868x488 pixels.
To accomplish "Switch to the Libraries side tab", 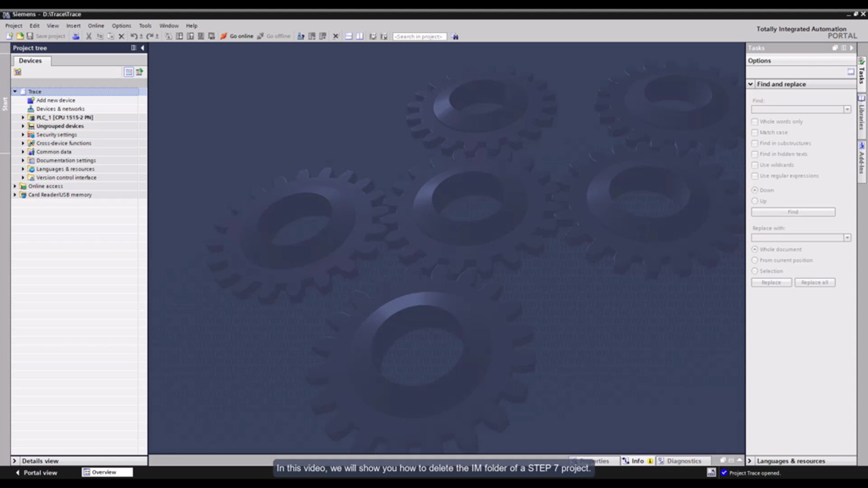I will coord(862,113).
